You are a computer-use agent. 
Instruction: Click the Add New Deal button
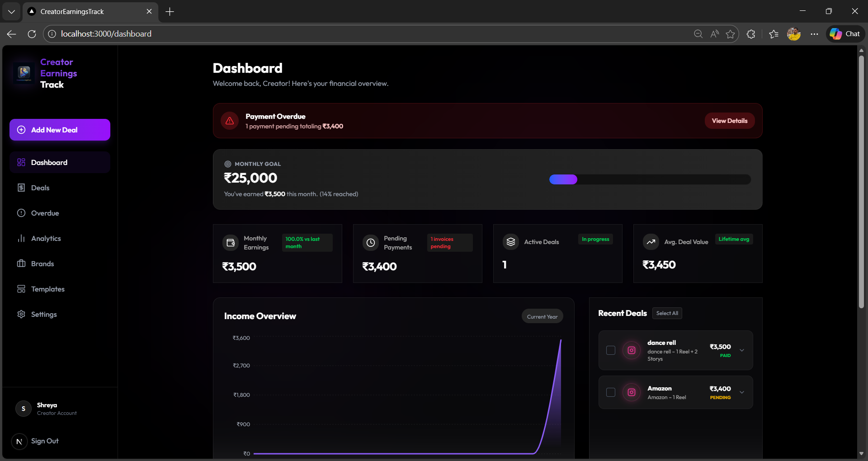coord(59,130)
